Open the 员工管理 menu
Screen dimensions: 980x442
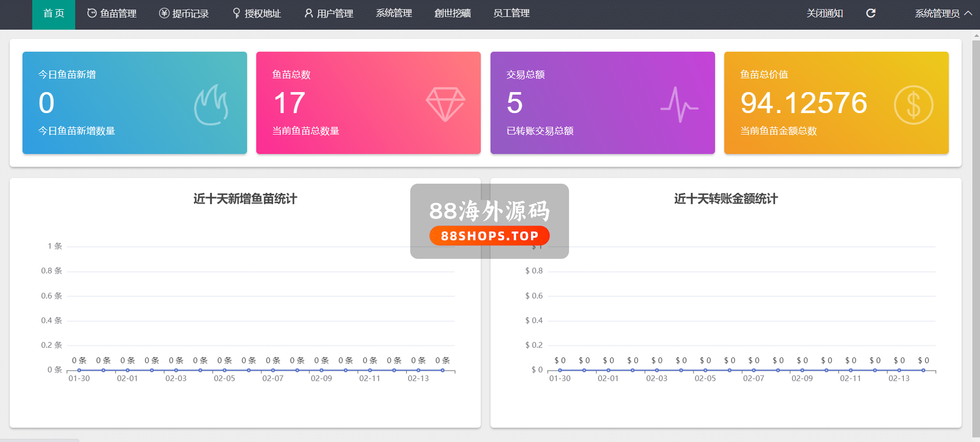click(511, 13)
